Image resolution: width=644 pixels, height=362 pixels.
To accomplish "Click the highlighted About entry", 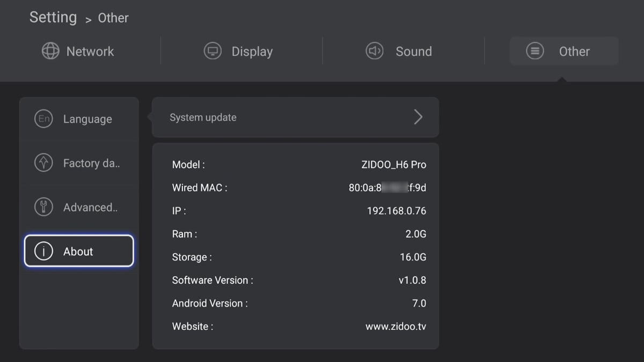I will pos(79,251).
